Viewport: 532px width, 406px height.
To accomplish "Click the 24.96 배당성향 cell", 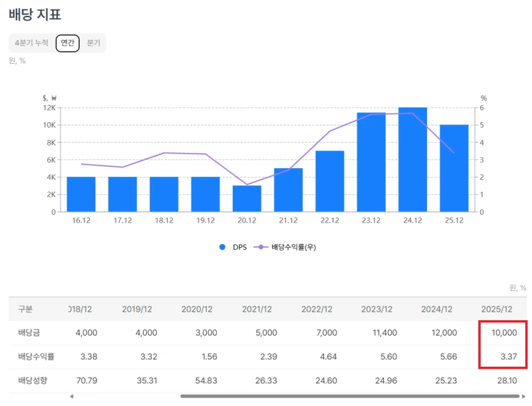I will 386,381.
